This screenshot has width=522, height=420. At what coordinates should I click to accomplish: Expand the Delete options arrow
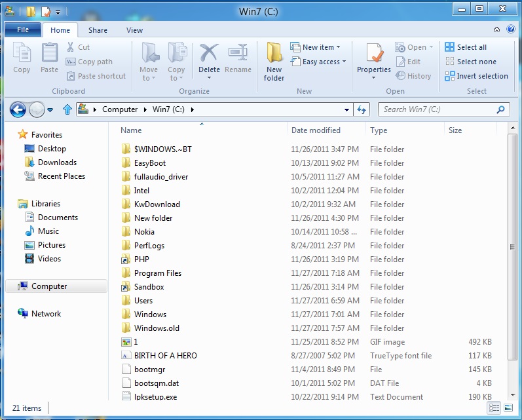coord(209,77)
